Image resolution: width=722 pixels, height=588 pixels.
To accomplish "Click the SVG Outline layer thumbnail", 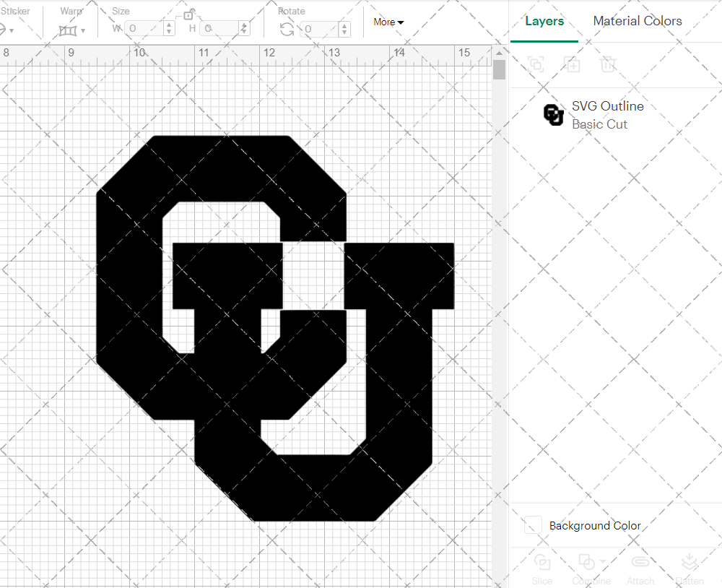I will click(554, 115).
